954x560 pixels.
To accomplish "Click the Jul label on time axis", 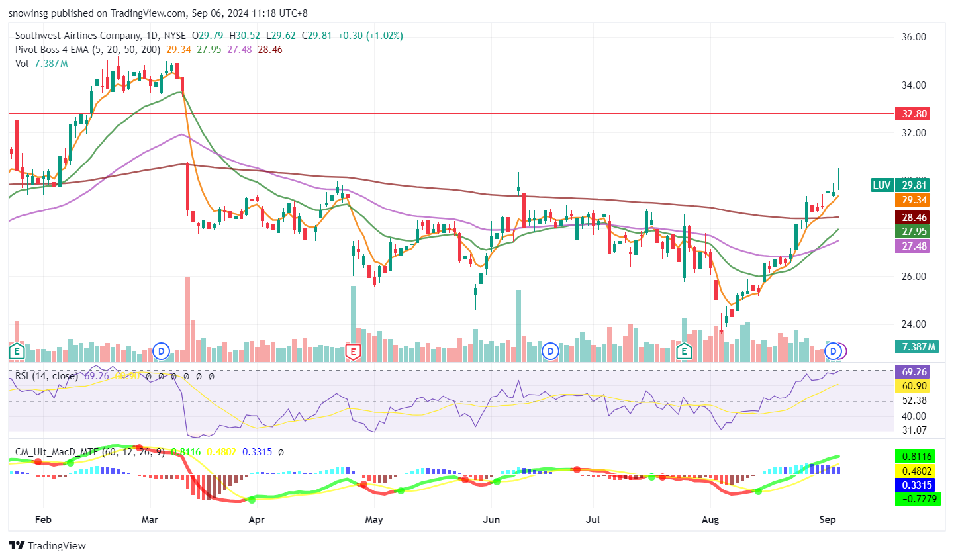I will (x=593, y=520).
